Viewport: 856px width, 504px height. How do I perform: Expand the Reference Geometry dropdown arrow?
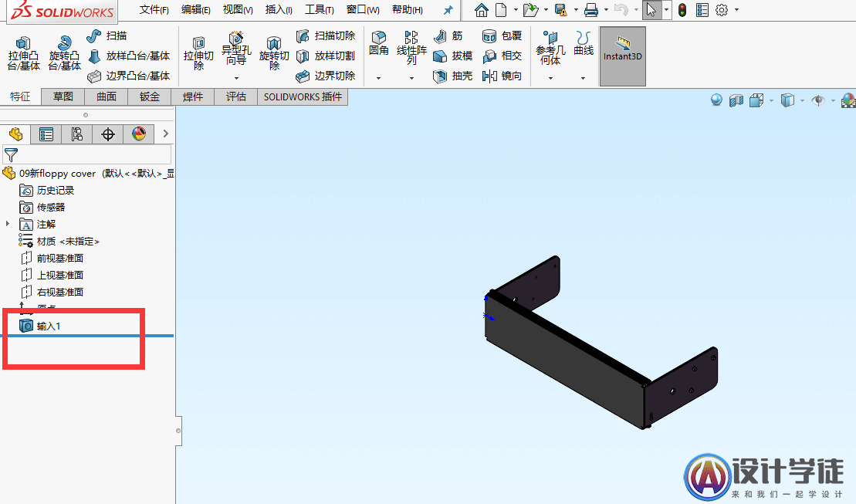pos(550,78)
